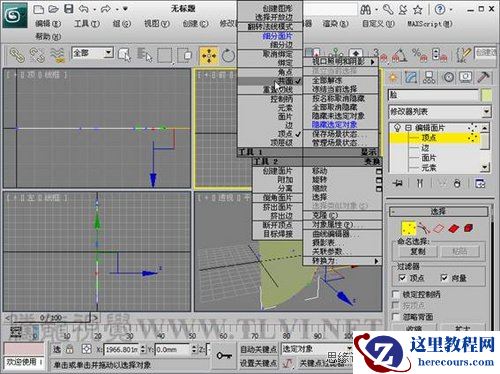Toggle the selection lock padlock icon

click(x=69, y=349)
